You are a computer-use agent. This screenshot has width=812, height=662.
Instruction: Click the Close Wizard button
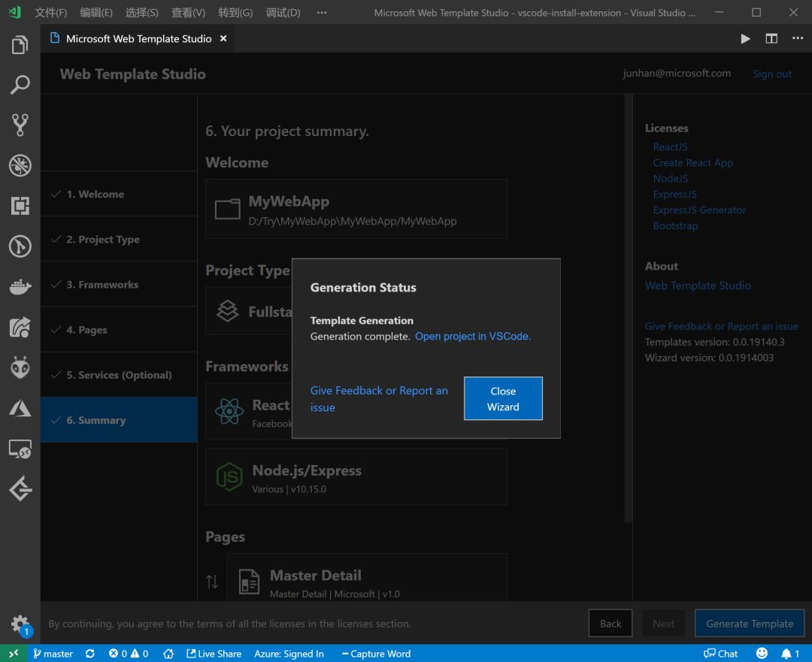503,398
